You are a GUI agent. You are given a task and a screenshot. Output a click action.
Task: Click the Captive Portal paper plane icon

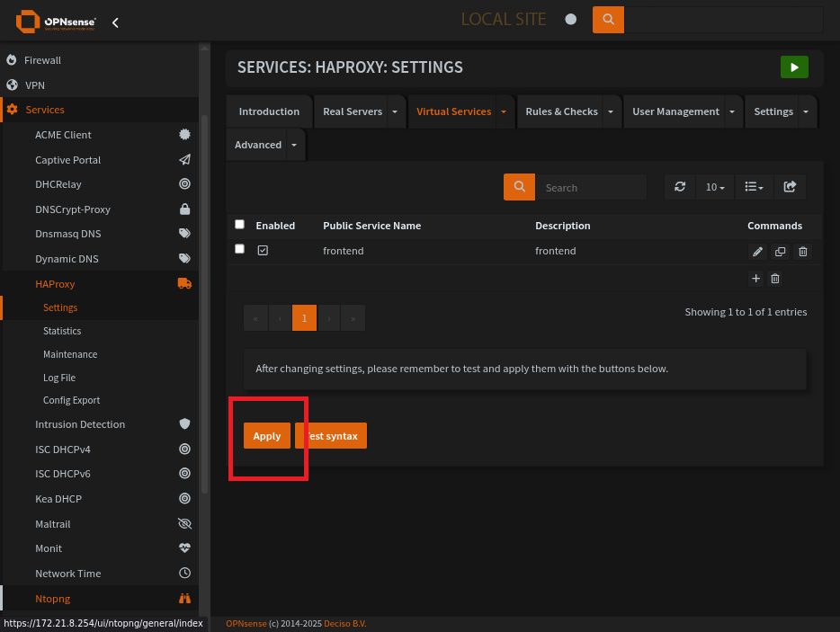coord(184,160)
